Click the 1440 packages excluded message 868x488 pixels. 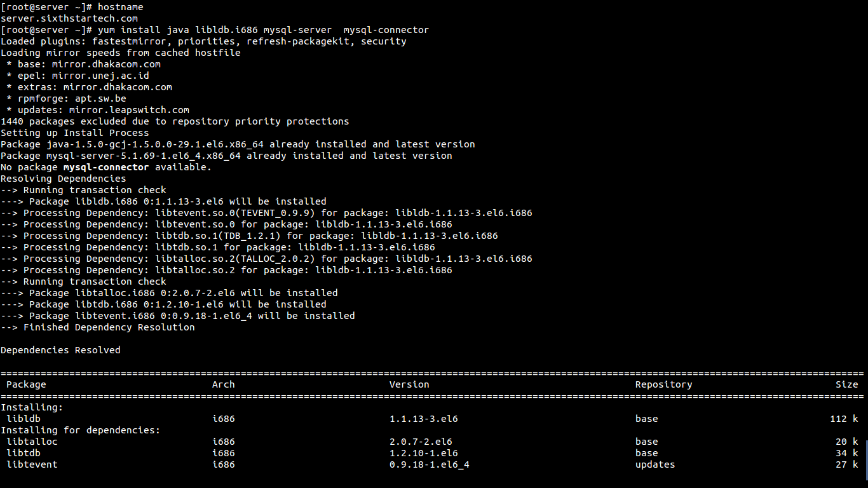(x=175, y=121)
